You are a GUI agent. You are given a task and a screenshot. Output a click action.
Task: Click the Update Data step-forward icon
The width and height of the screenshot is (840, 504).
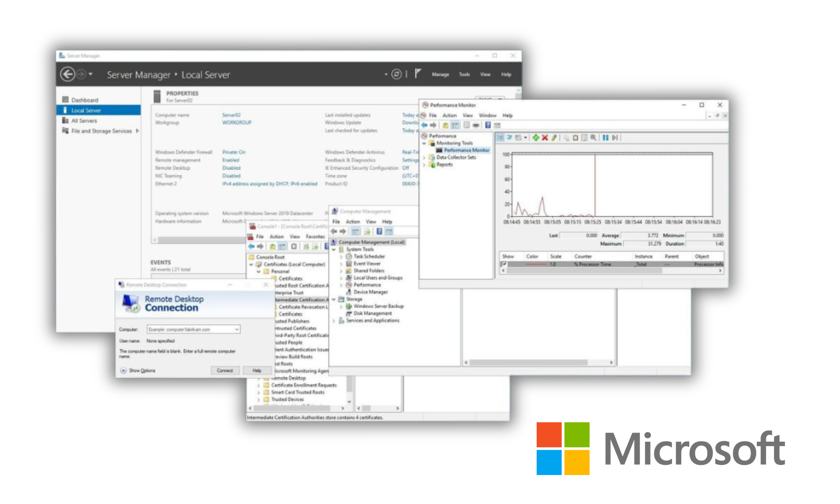coord(615,138)
